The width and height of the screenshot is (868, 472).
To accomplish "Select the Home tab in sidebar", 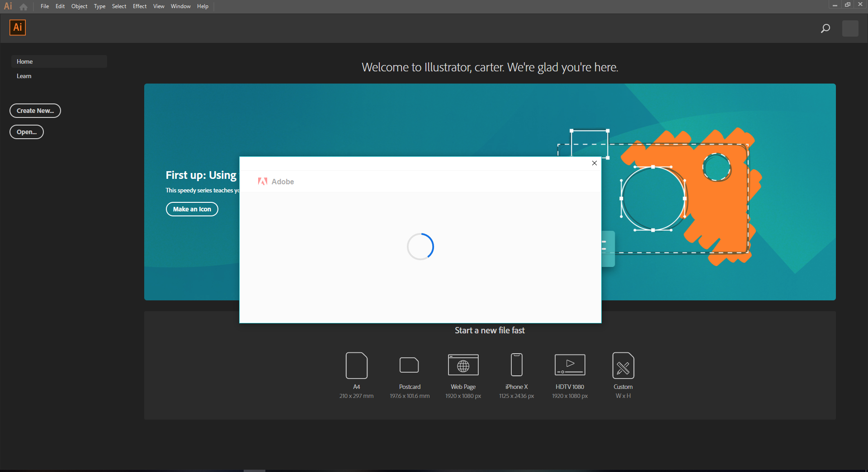I will pyautogui.click(x=59, y=61).
